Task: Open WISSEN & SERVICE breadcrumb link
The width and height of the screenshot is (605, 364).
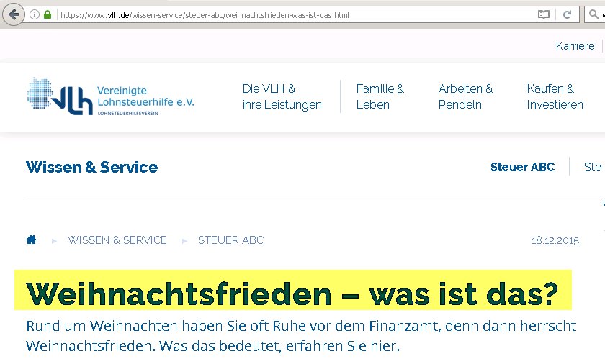Action: point(117,240)
